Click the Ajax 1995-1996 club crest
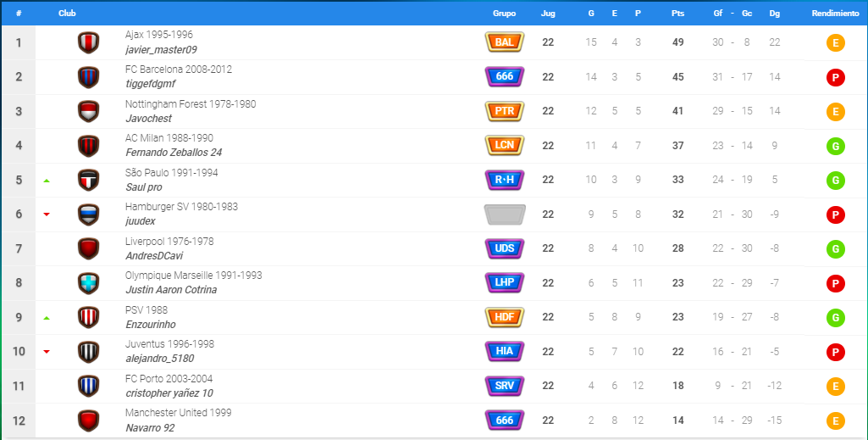 [x=89, y=42]
